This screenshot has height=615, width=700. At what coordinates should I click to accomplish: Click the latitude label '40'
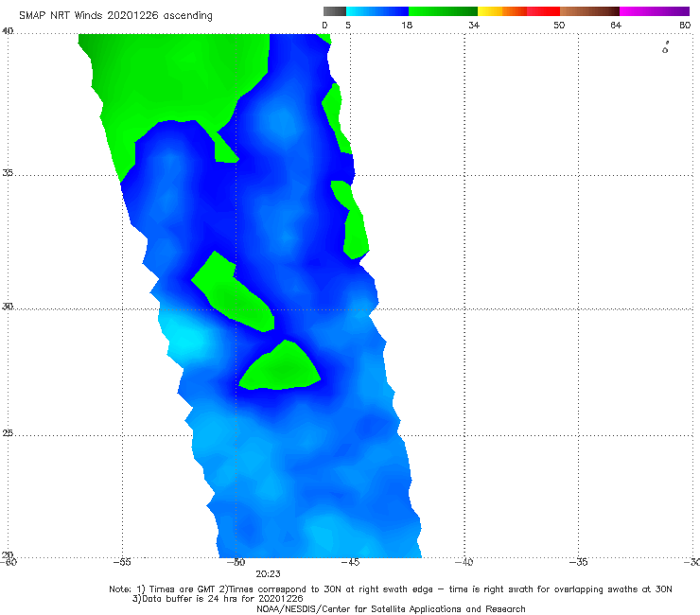8,31
